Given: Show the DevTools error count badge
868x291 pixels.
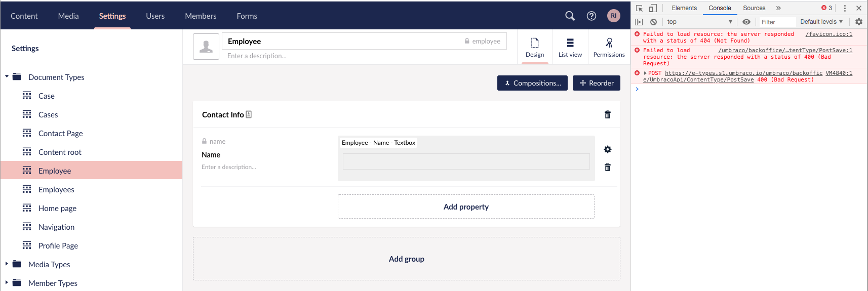Looking at the screenshot, I should click(x=827, y=8).
